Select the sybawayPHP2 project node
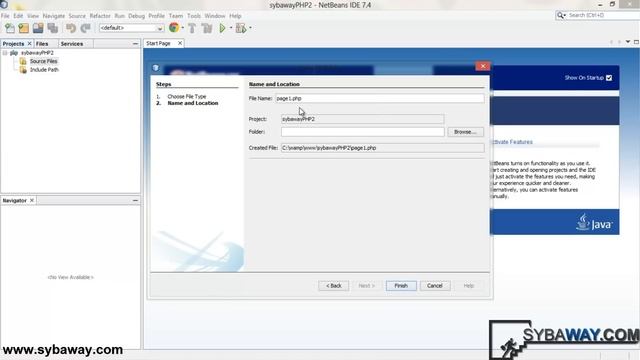 pos(37,53)
